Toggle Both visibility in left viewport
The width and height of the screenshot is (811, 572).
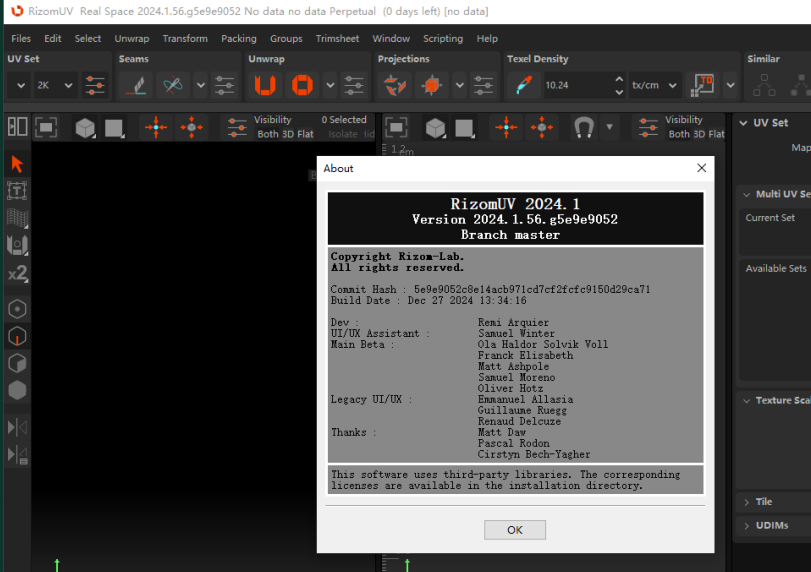268,134
